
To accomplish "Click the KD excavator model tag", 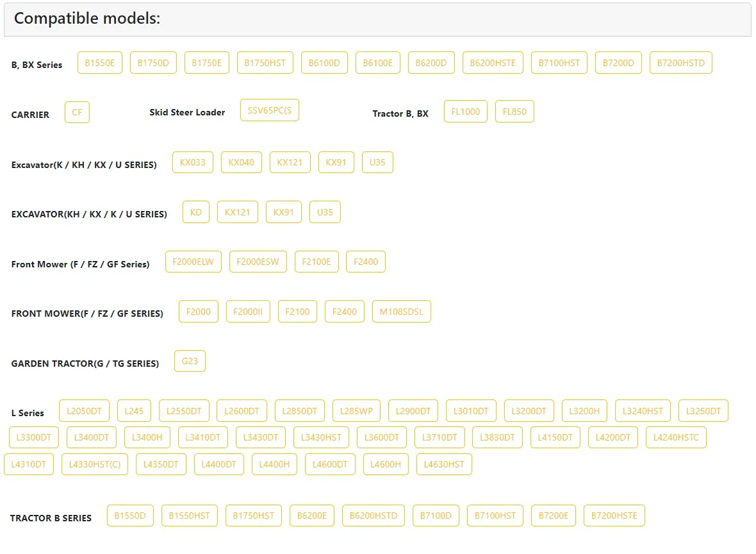I will click(196, 212).
